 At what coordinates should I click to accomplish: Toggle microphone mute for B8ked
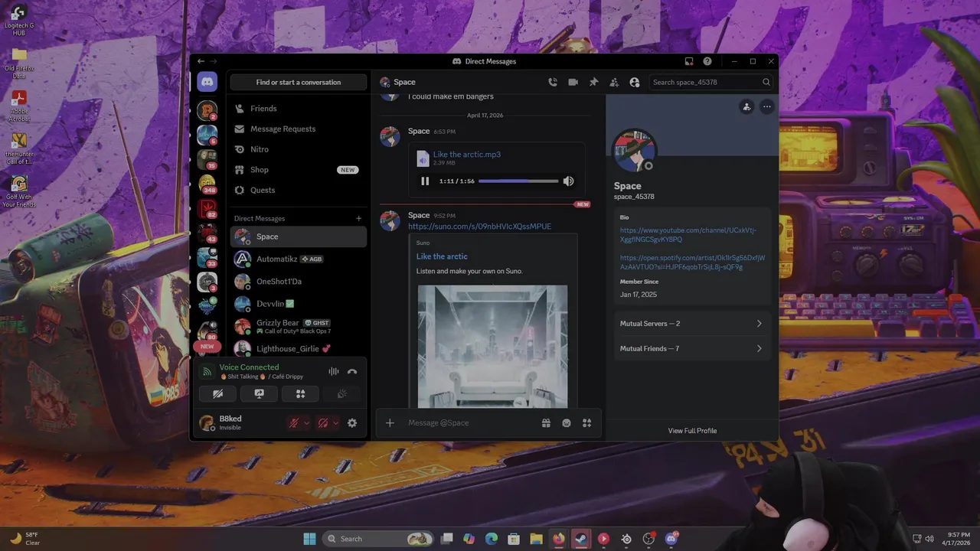tap(293, 422)
